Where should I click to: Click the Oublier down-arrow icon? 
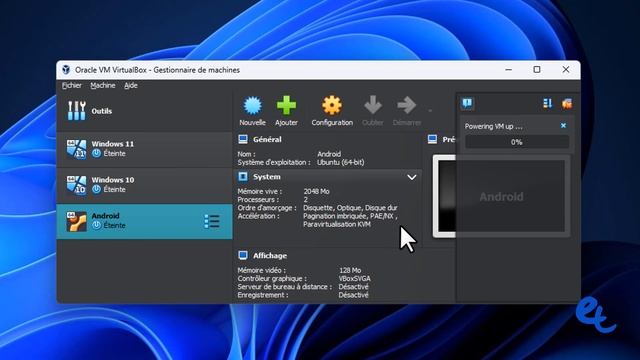point(373,105)
